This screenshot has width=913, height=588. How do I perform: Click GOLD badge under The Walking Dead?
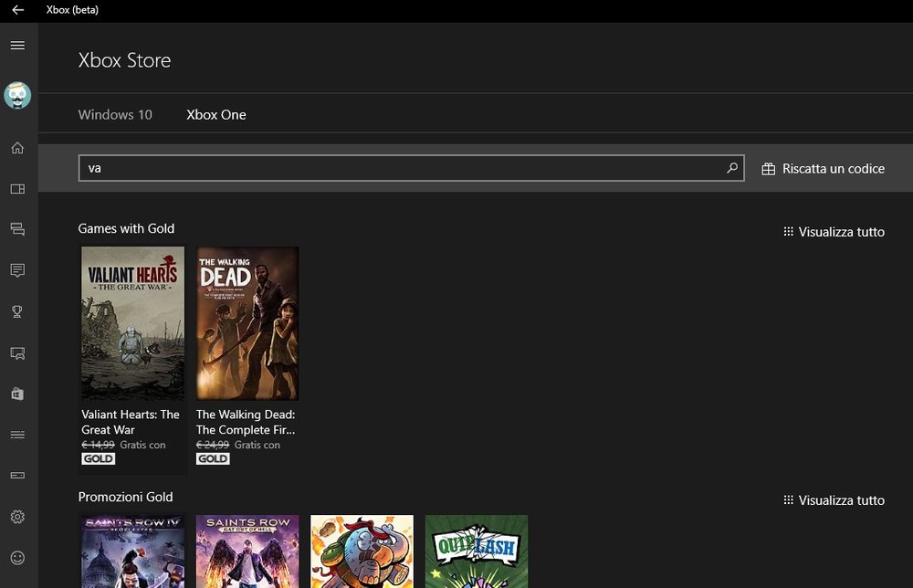[x=213, y=458]
